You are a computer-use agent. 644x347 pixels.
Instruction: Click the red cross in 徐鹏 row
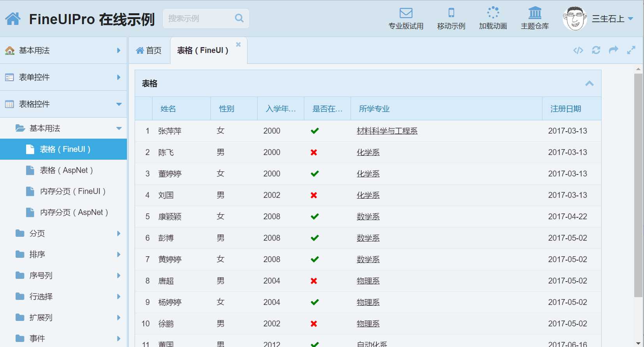click(x=314, y=324)
